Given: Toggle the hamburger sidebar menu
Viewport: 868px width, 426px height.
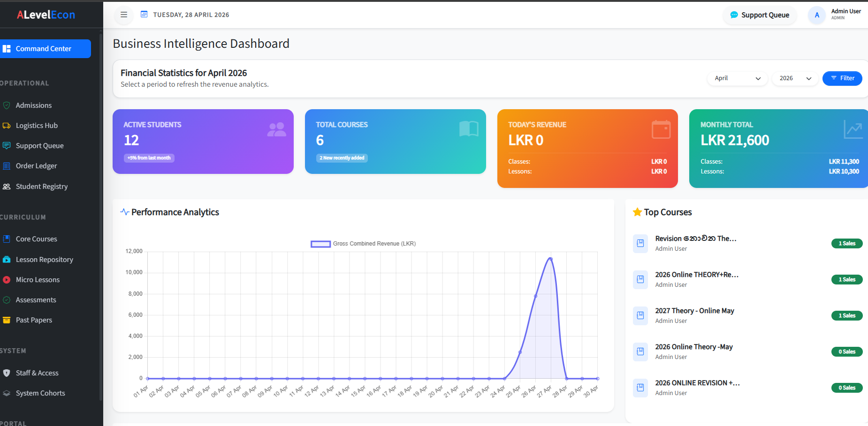Looking at the screenshot, I should [124, 15].
